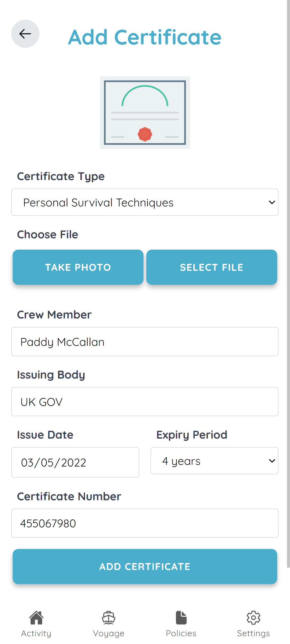Open the Policies document icon
The width and height of the screenshot is (290, 644).
pos(181,617)
